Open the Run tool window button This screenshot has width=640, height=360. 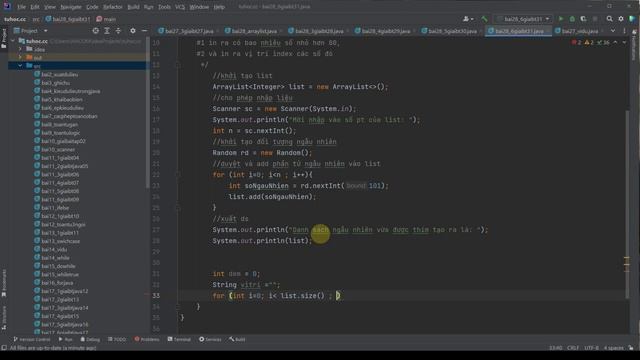pos(66,339)
